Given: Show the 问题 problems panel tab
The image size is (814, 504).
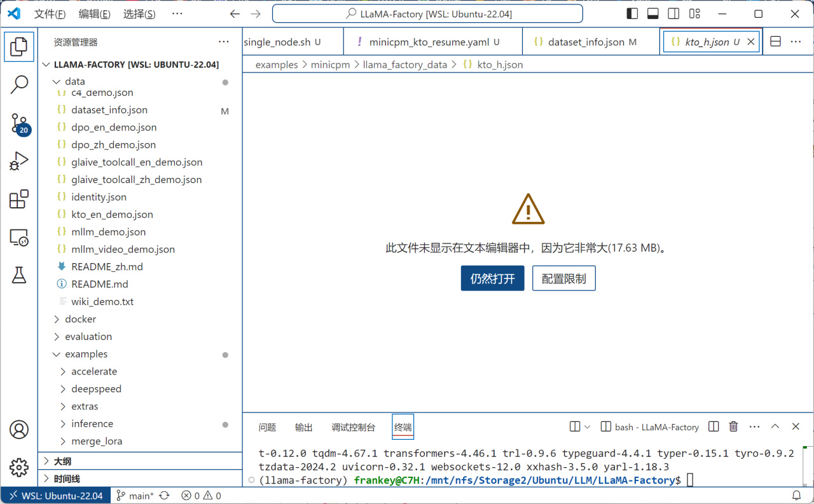Looking at the screenshot, I should tap(267, 427).
